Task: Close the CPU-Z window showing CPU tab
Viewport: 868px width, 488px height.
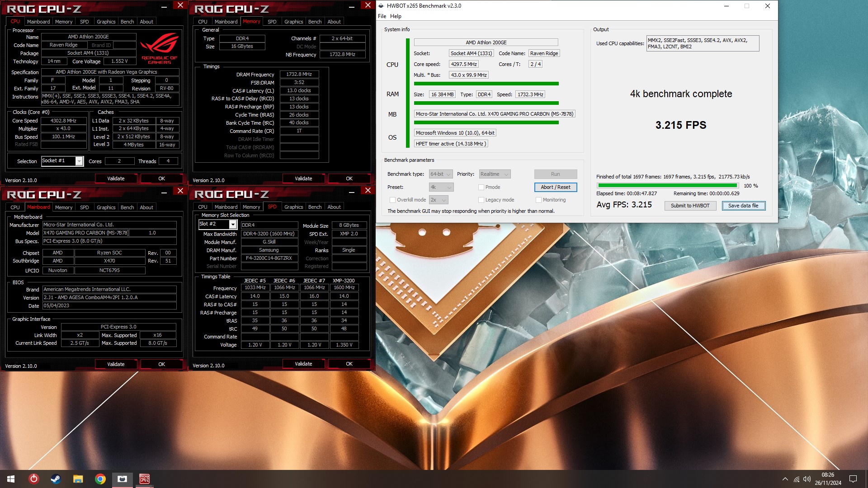Action: [x=180, y=5]
